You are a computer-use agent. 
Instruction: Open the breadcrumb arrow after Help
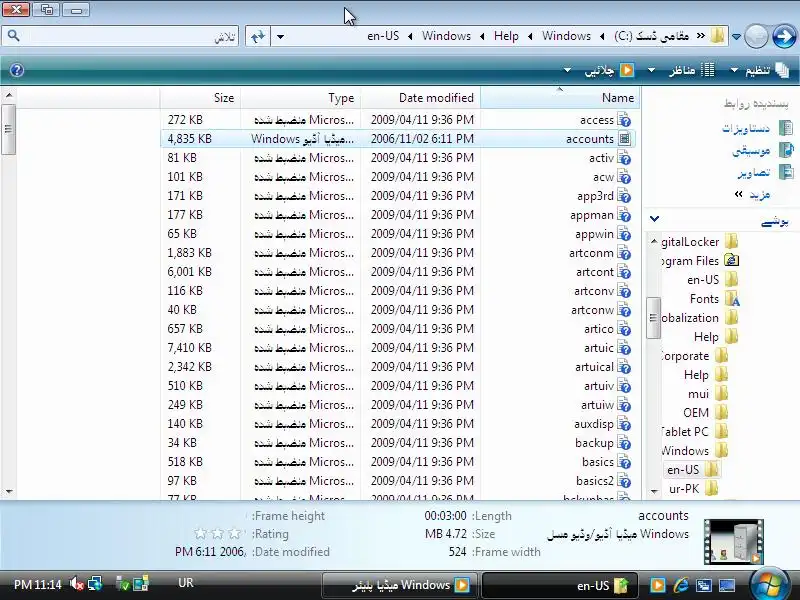pos(482,36)
